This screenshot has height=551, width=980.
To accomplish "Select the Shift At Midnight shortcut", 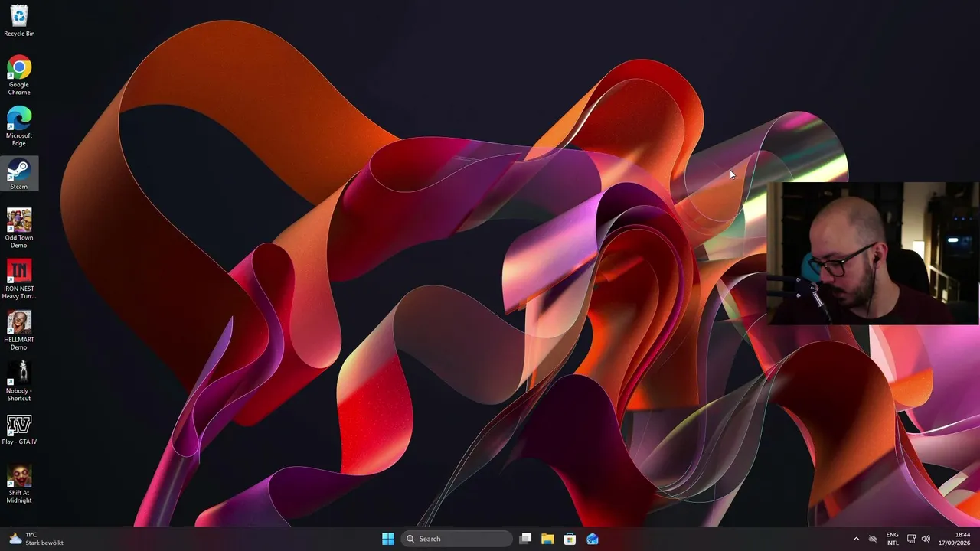I will point(19,484).
